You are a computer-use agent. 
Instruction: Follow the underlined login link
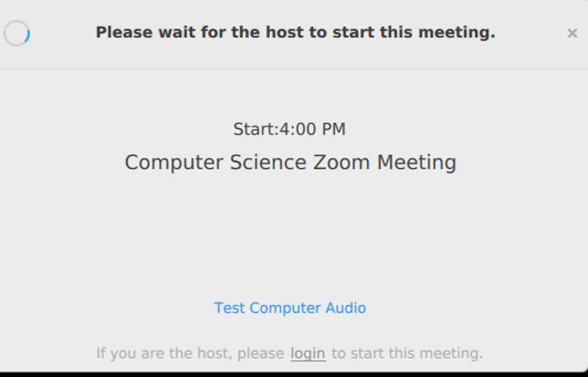(308, 354)
